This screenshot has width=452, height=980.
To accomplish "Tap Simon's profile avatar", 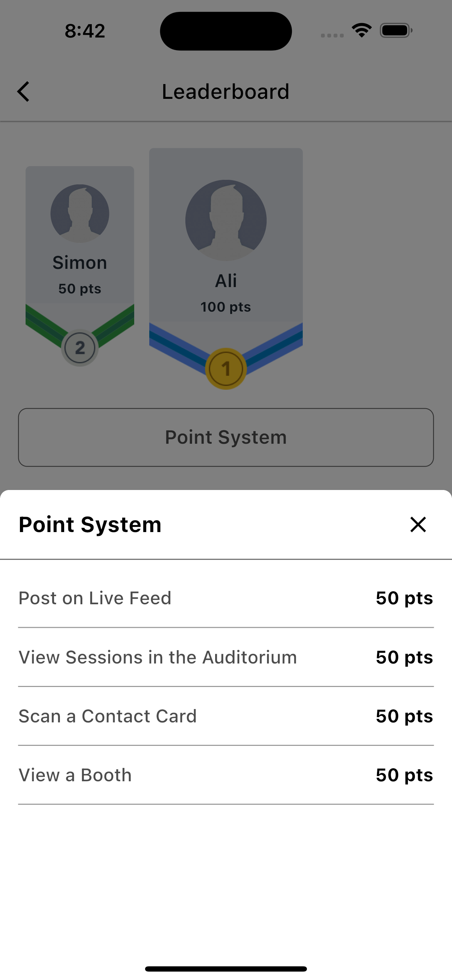I will pyautogui.click(x=80, y=213).
